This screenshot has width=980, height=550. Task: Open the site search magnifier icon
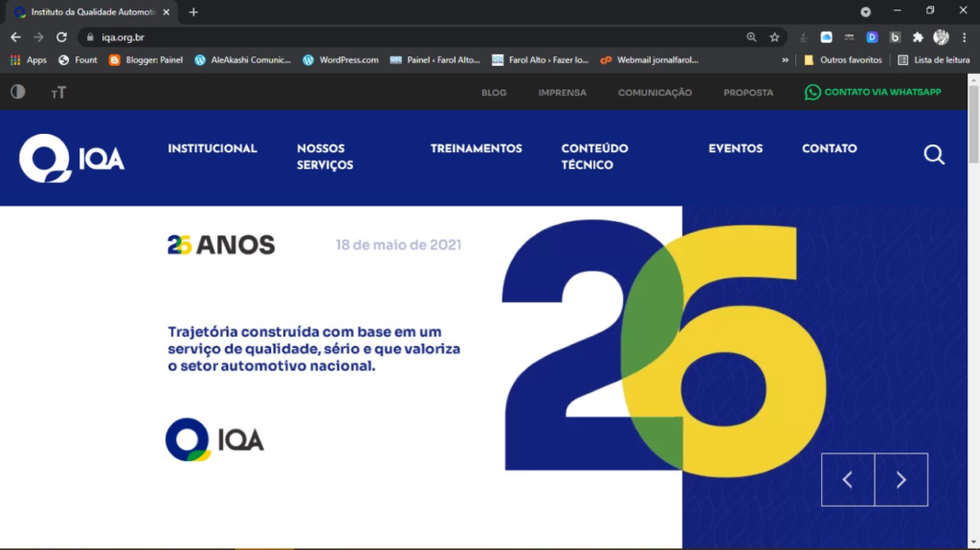pos(934,155)
